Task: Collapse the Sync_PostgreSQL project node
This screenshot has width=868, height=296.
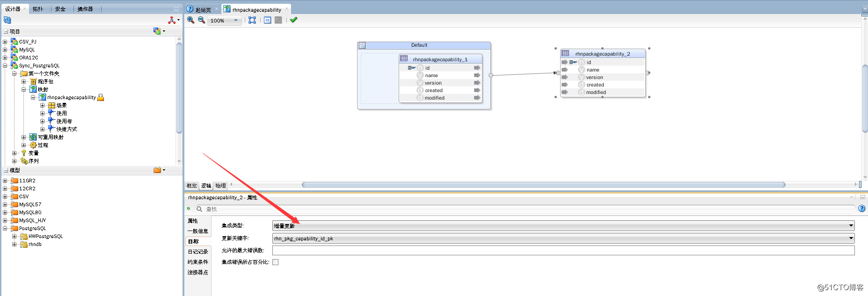Action: pos(5,65)
